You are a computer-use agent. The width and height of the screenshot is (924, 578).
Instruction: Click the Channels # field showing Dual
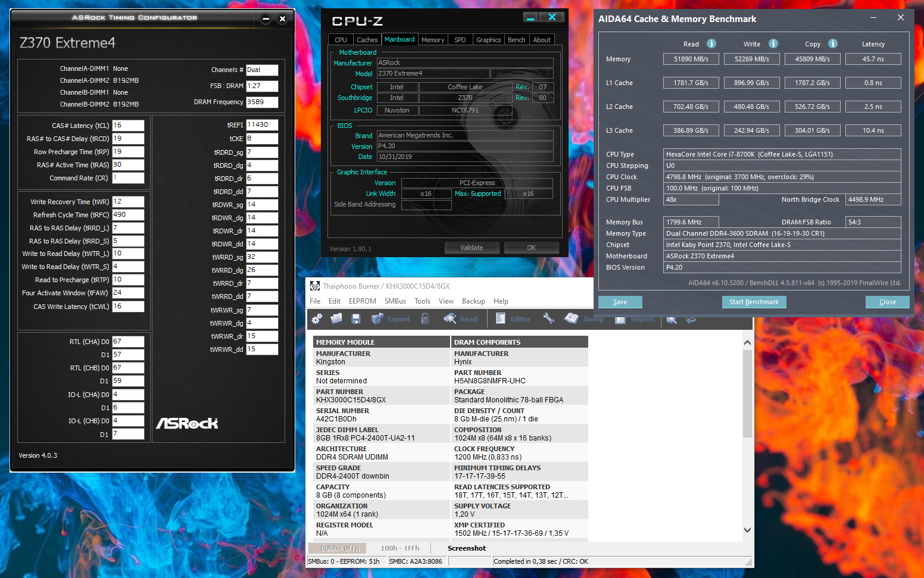point(263,70)
